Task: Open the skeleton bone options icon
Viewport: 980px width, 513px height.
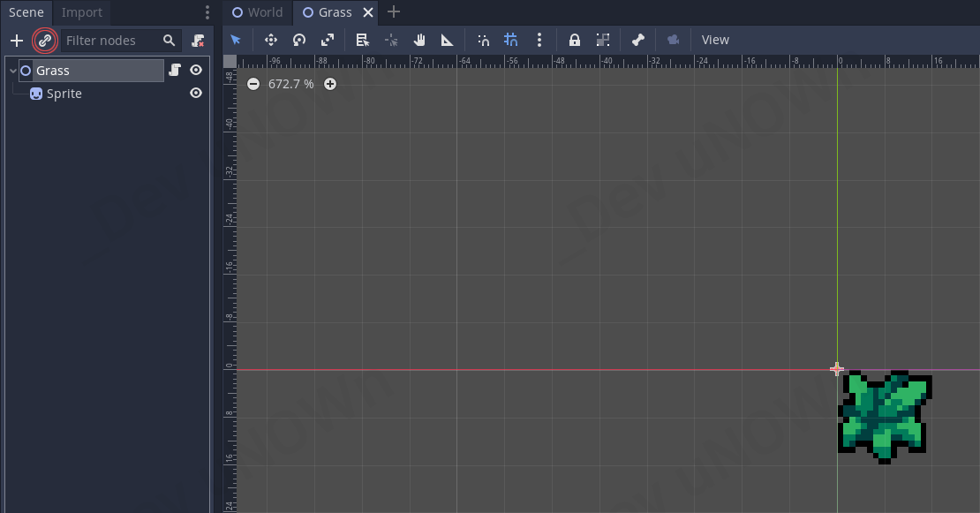Action: pyautogui.click(x=638, y=40)
